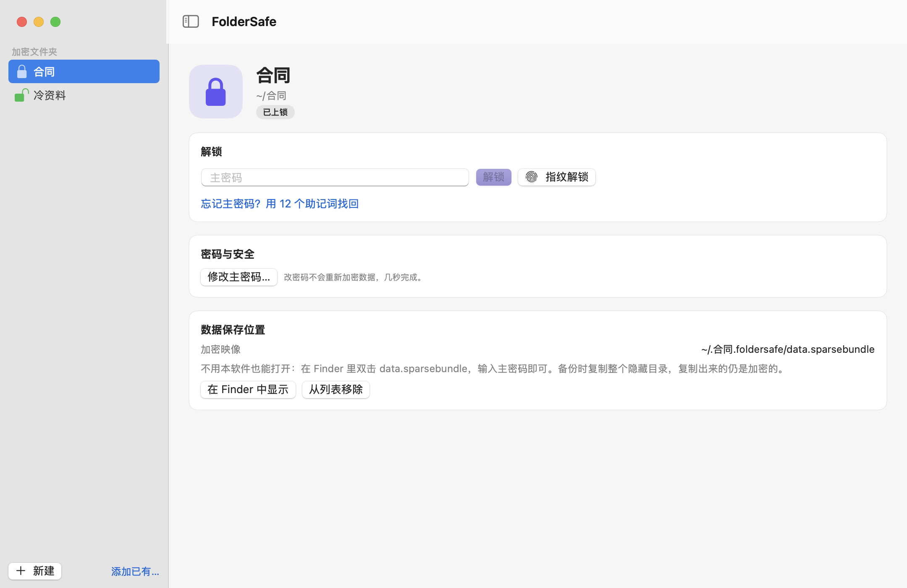Click the data.sparsebundle path value

(x=788, y=349)
